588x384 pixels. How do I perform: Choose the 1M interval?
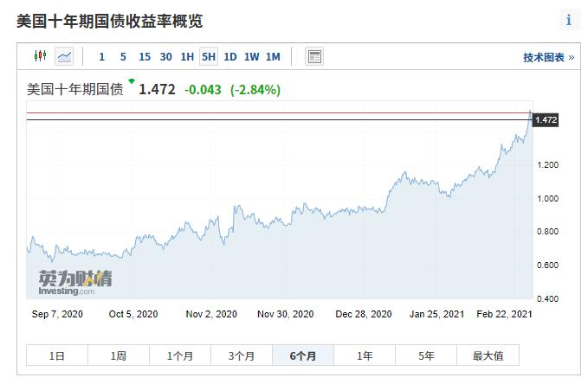[x=273, y=57]
